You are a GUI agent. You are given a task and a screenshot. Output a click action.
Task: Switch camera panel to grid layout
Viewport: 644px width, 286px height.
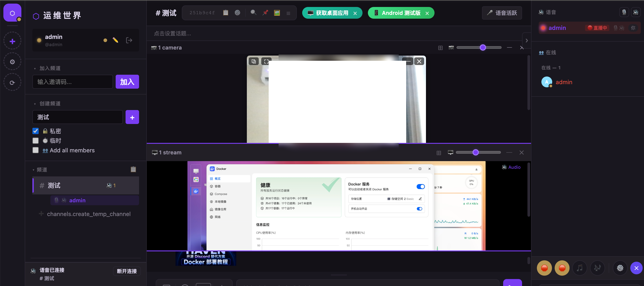pyautogui.click(x=441, y=48)
